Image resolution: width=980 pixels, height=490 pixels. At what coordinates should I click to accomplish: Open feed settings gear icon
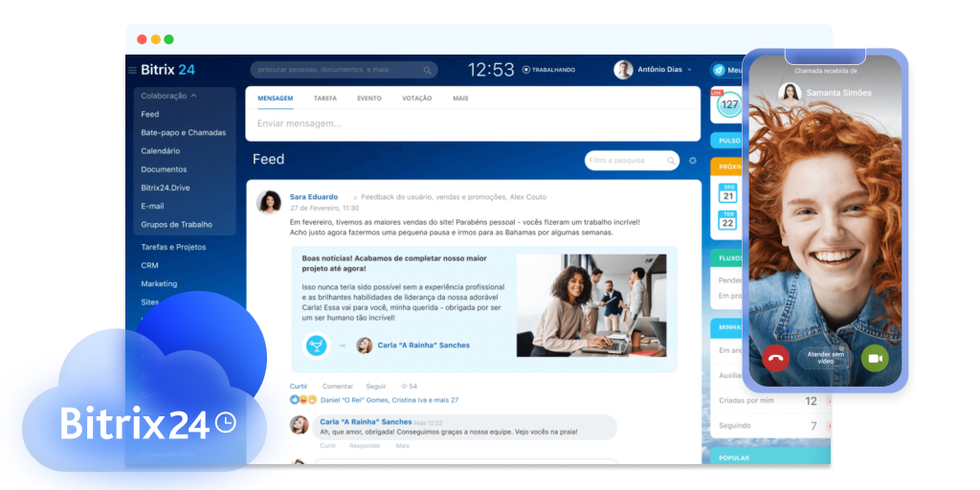tap(693, 161)
